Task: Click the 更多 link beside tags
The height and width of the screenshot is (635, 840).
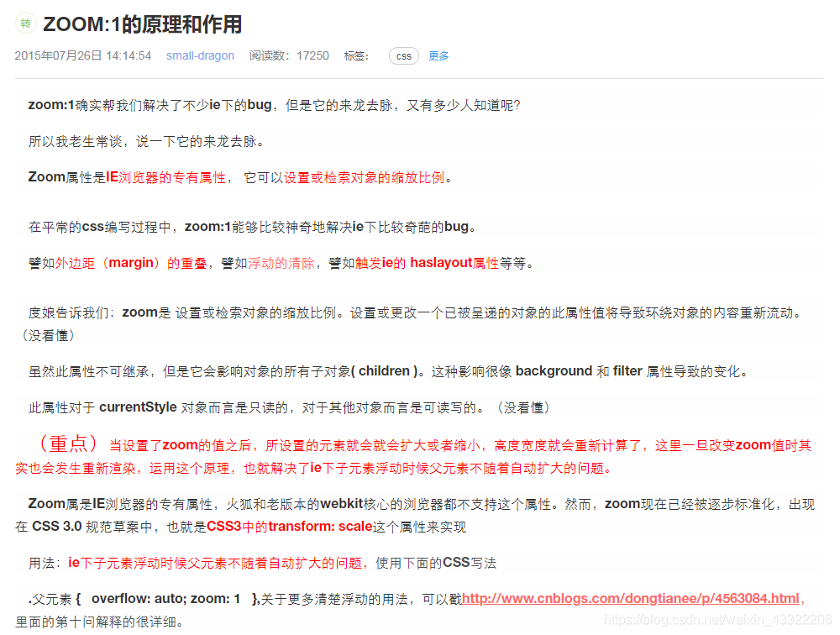Action: click(x=438, y=55)
